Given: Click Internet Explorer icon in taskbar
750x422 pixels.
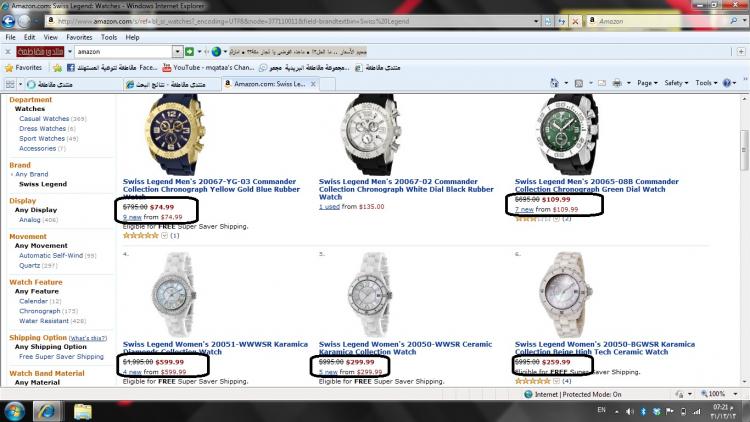Looking at the screenshot, I should tap(46, 410).
